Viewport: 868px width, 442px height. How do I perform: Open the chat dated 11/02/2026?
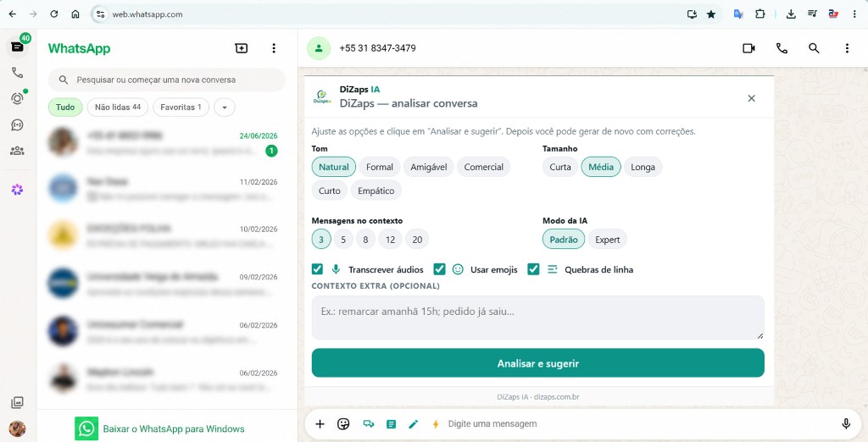[167, 189]
